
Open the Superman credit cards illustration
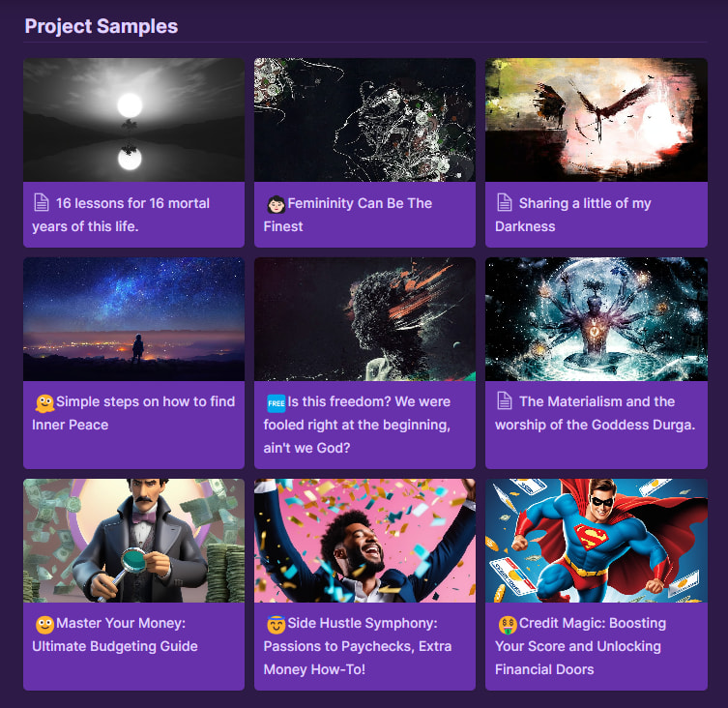596,541
